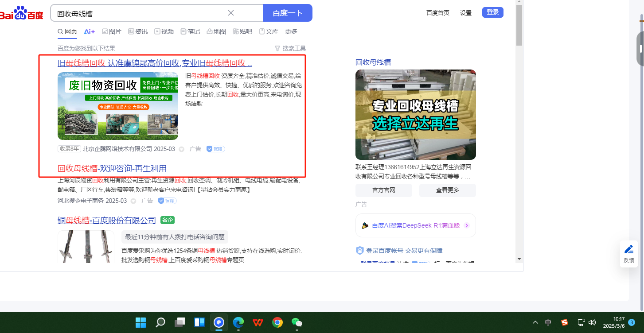Click the green 名企 badge

pos(167,220)
